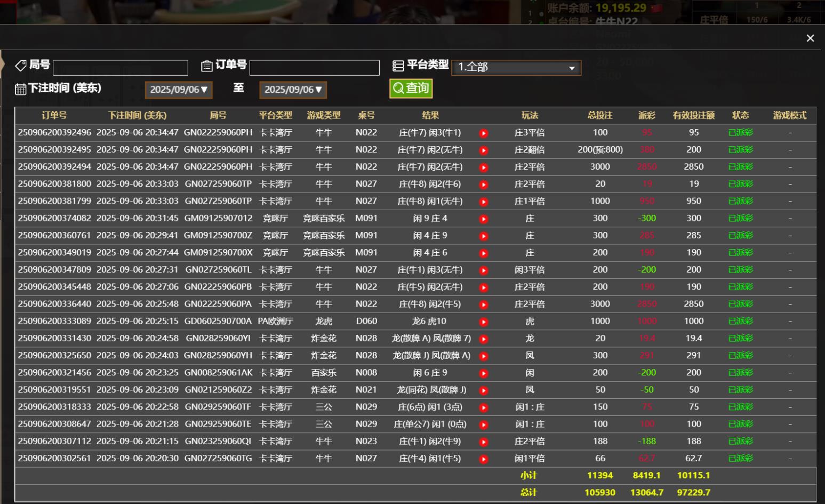Click the 派彩 column header

pos(646,115)
